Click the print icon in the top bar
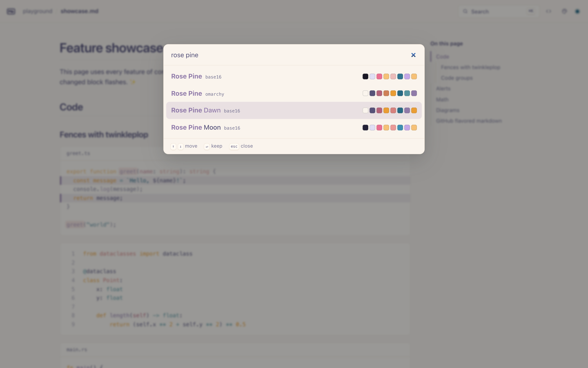Image resolution: width=588 pixels, height=368 pixels. coord(564,11)
